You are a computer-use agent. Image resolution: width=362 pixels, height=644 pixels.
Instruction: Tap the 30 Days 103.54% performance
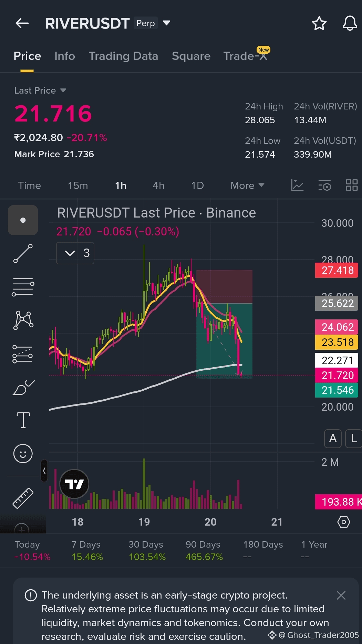147,551
